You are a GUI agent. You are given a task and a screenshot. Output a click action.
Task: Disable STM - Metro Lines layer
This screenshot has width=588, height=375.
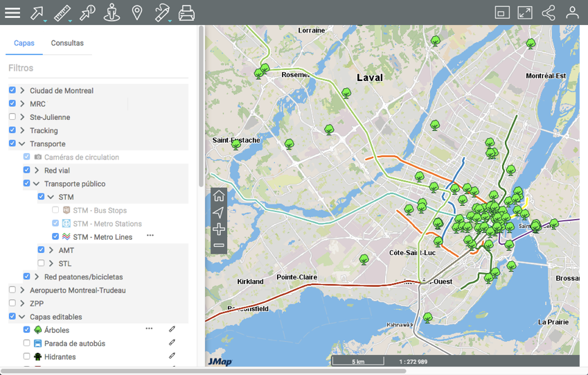55,236
